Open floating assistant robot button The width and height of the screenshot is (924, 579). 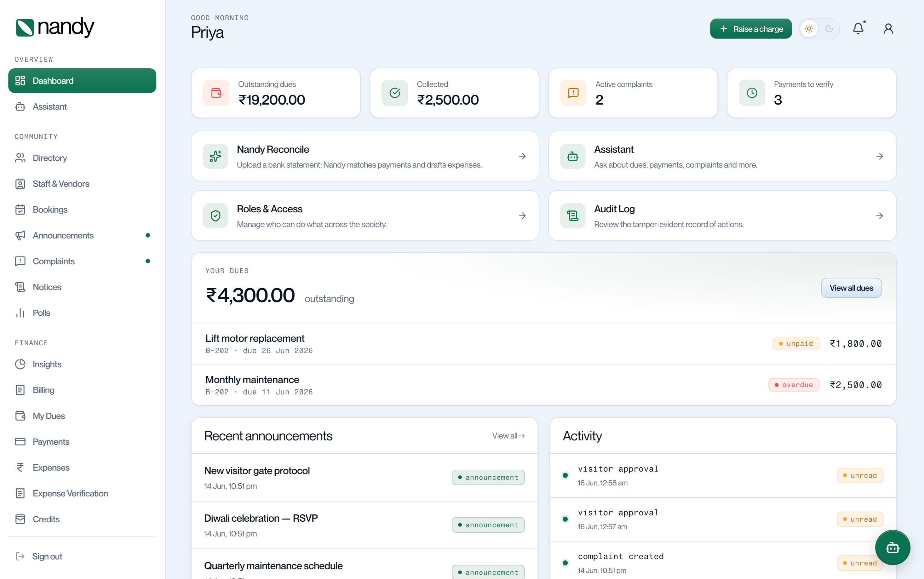pos(892,547)
